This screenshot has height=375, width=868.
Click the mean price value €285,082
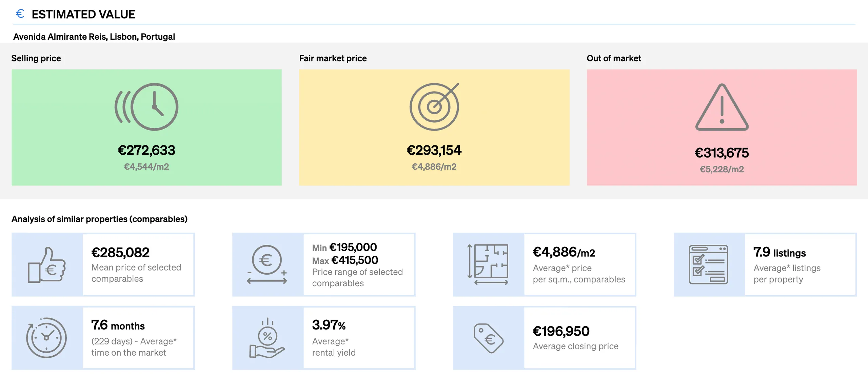[x=120, y=252]
